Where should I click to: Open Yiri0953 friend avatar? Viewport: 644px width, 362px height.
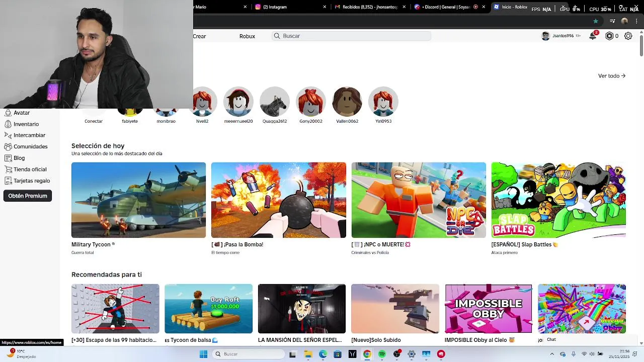[383, 102]
